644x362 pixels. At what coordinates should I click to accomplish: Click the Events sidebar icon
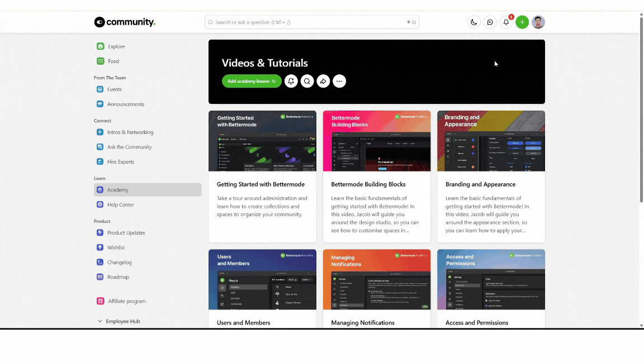pyautogui.click(x=100, y=89)
